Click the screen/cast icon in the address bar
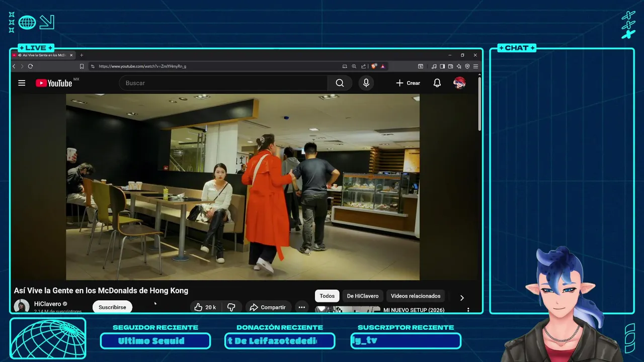Image resolution: width=644 pixels, height=362 pixels. tap(345, 66)
